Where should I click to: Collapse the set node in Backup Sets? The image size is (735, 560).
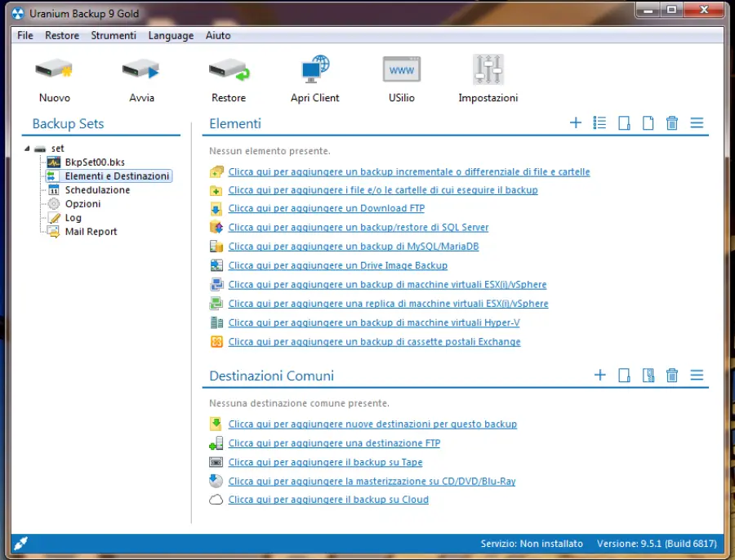(27, 148)
